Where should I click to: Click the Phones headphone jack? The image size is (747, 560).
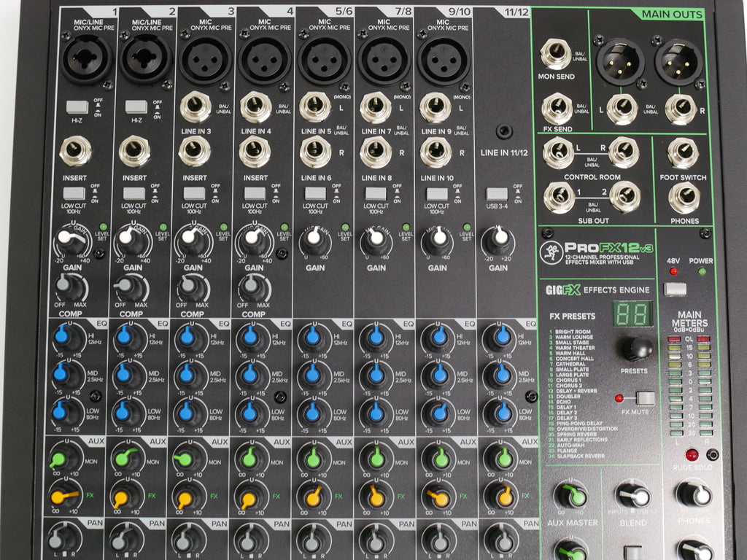684,195
